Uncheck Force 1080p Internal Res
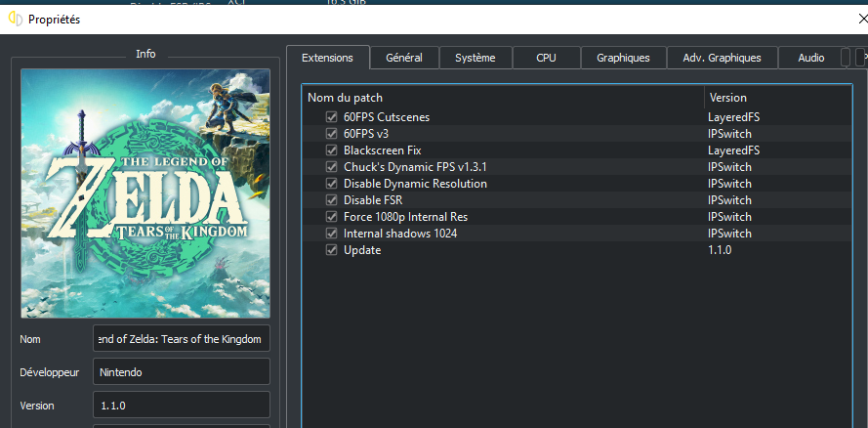This screenshot has width=868, height=428. (x=332, y=217)
